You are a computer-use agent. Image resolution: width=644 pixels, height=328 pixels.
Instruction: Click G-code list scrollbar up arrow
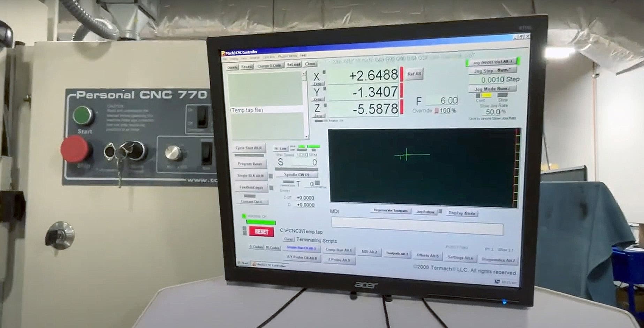tap(304, 74)
